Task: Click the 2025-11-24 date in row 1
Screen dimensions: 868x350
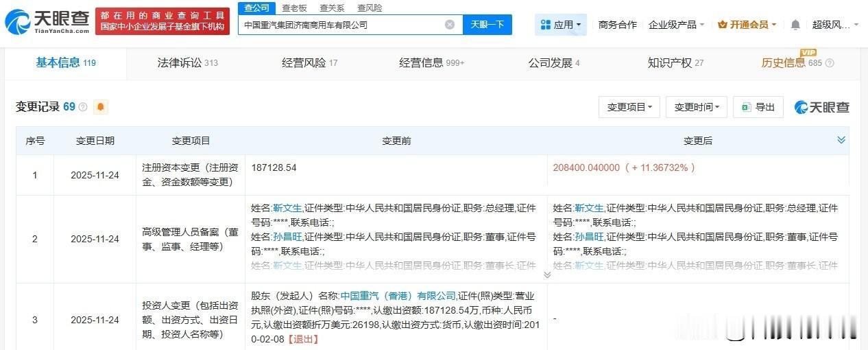Action: [95, 175]
